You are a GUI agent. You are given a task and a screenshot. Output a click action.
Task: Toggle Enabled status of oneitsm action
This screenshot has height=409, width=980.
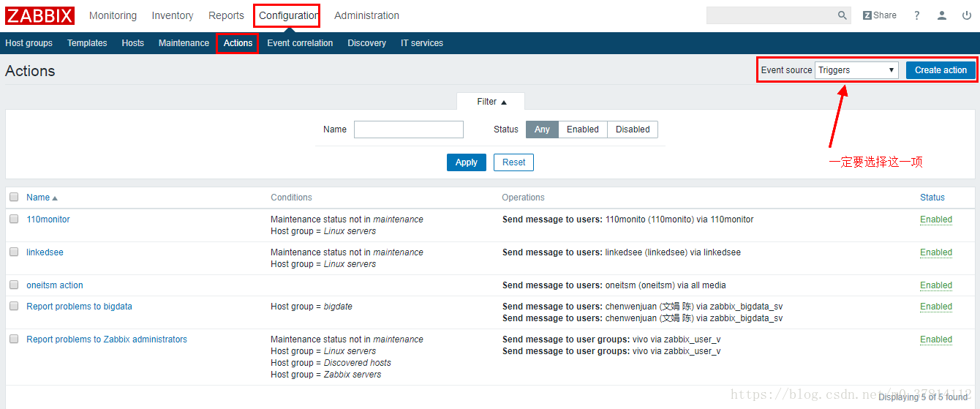936,285
